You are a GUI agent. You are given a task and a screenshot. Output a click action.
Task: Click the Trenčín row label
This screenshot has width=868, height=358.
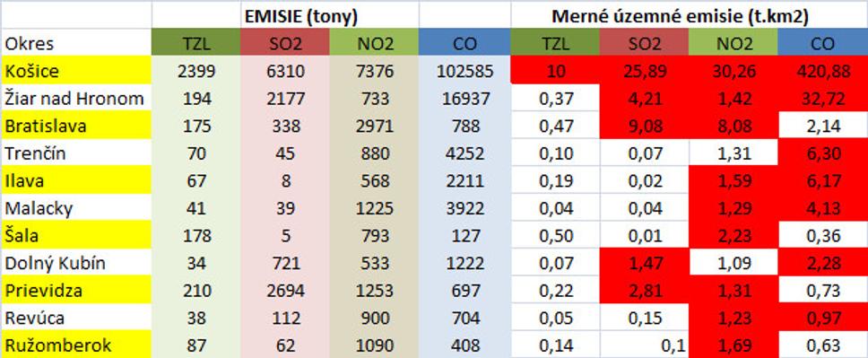(76, 153)
